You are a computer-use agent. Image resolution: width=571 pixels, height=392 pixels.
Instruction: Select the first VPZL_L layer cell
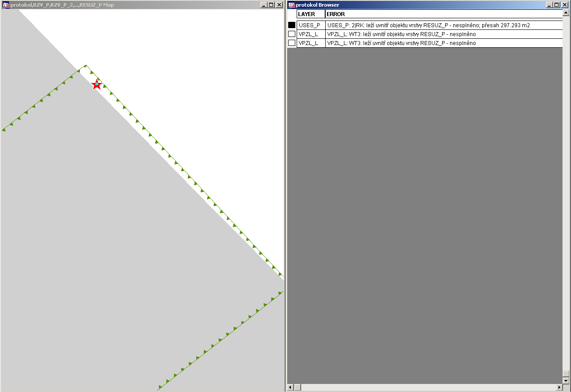311,34
